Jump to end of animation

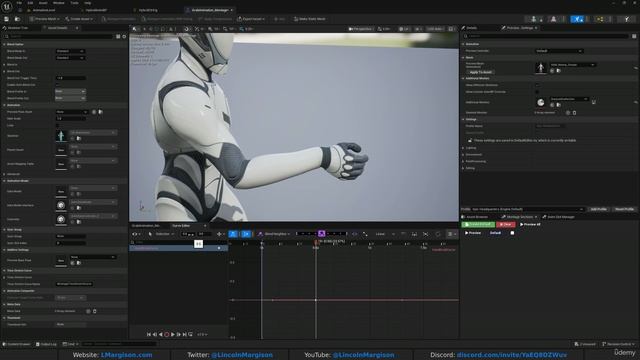(x=184, y=334)
